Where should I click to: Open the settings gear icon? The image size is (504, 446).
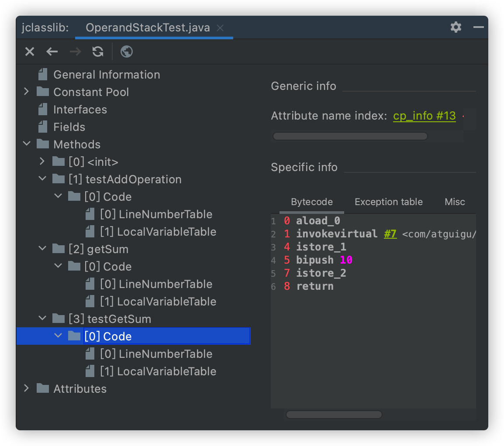click(x=456, y=27)
